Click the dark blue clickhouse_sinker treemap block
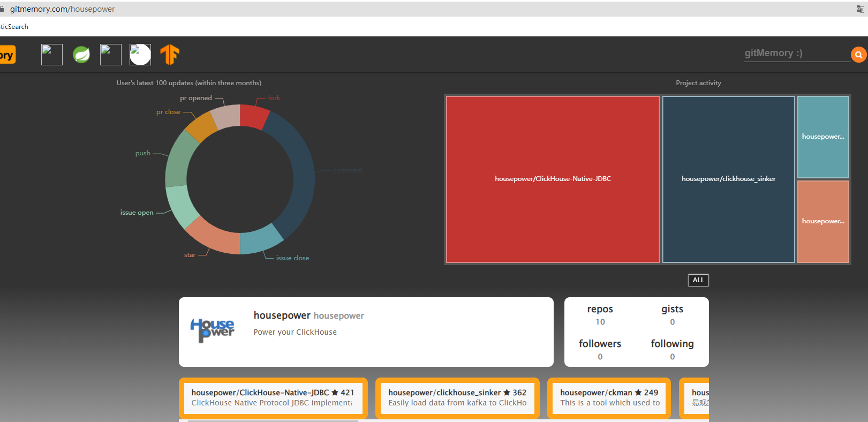868x422 pixels. [x=728, y=179]
